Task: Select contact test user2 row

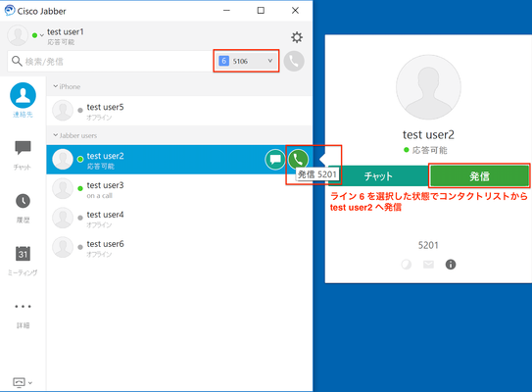Action: [x=179, y=160]
